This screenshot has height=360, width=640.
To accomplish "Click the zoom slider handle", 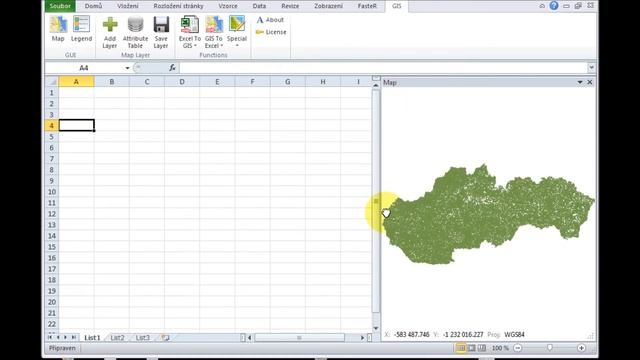I will pyautogui.click(x=550, y=348).
